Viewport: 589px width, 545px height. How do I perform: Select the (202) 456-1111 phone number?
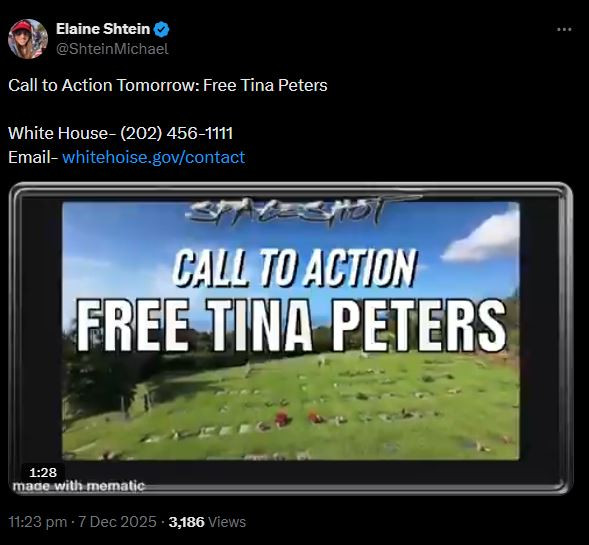tap(177, 133)
